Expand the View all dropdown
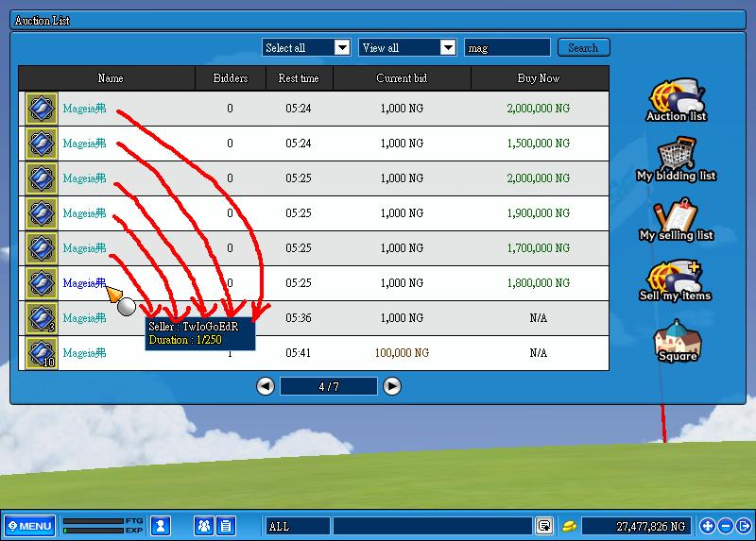This screenshot has height=541, width=756. click(x=448, y=47)
